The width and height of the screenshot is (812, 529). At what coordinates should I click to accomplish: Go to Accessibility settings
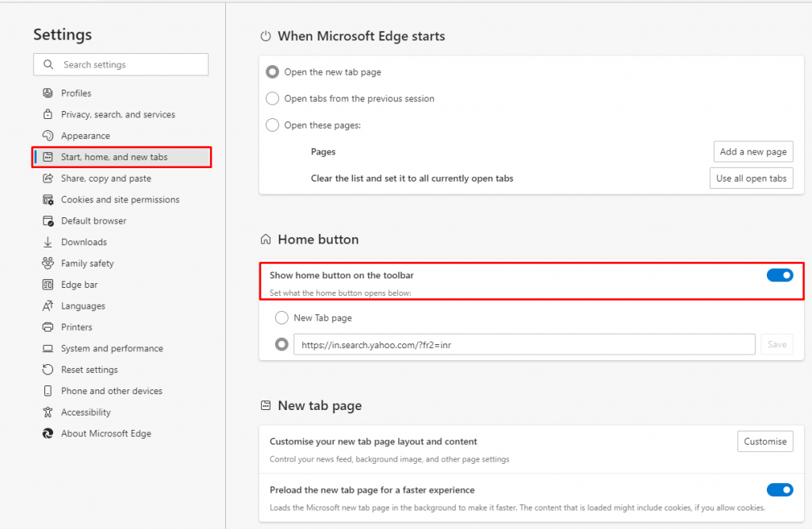click(86, 412)
